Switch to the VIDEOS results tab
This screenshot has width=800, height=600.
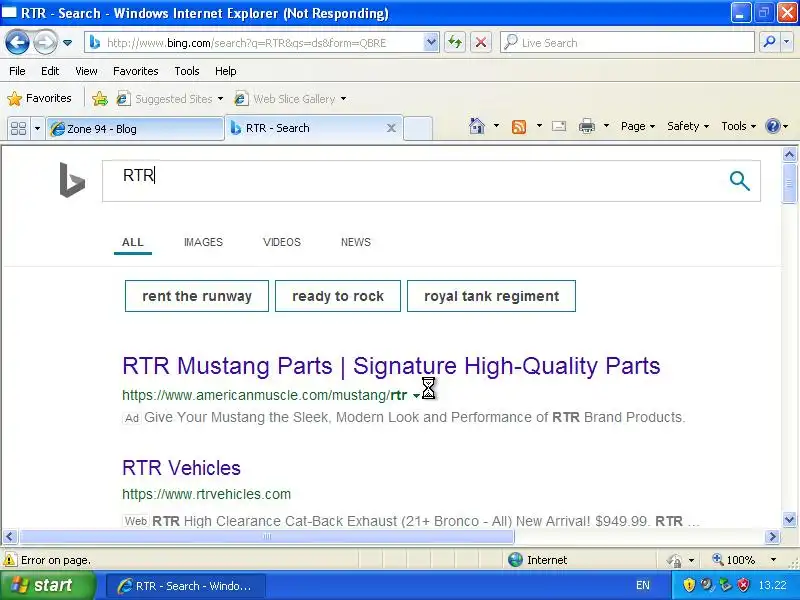click(282, 242)
